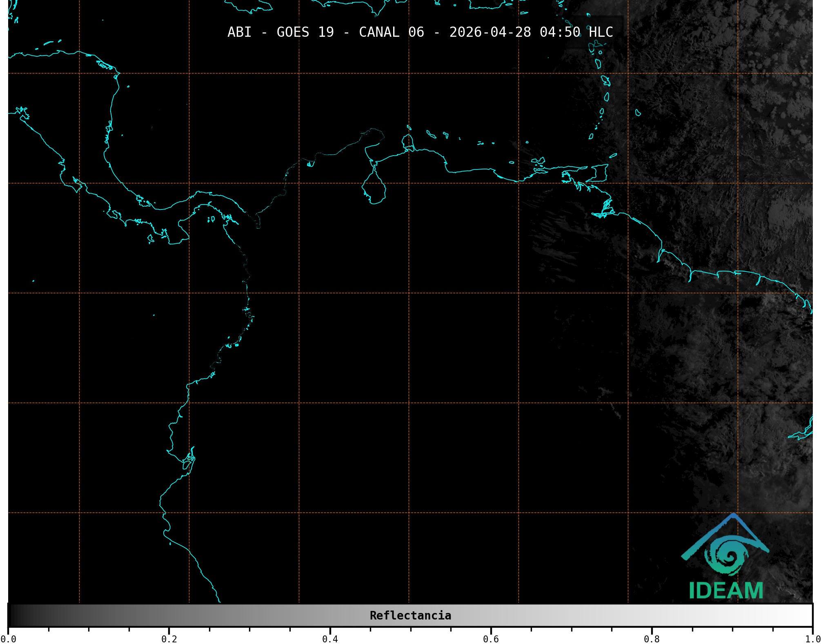Click the Reflectancia colorbar label
The width and height of the screenshot is (821, 644).
(410, 615)
